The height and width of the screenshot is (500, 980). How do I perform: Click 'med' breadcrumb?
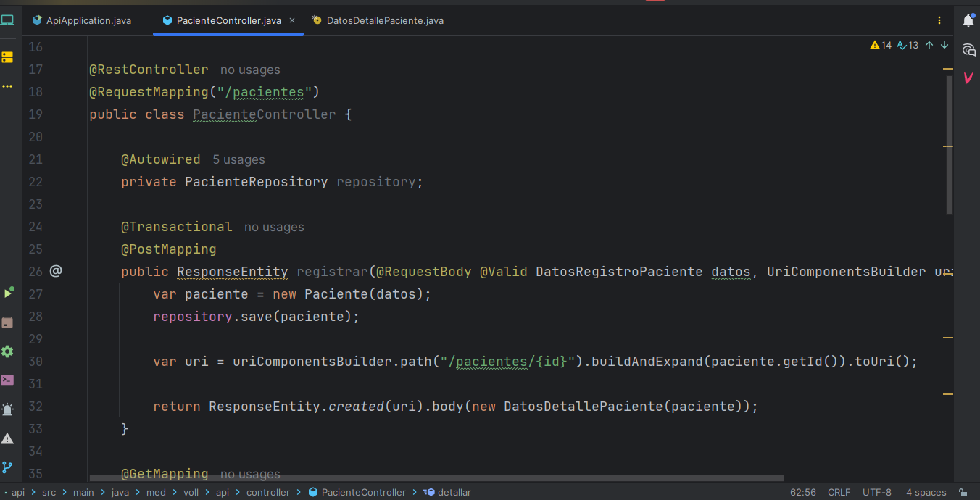point(156,492)
